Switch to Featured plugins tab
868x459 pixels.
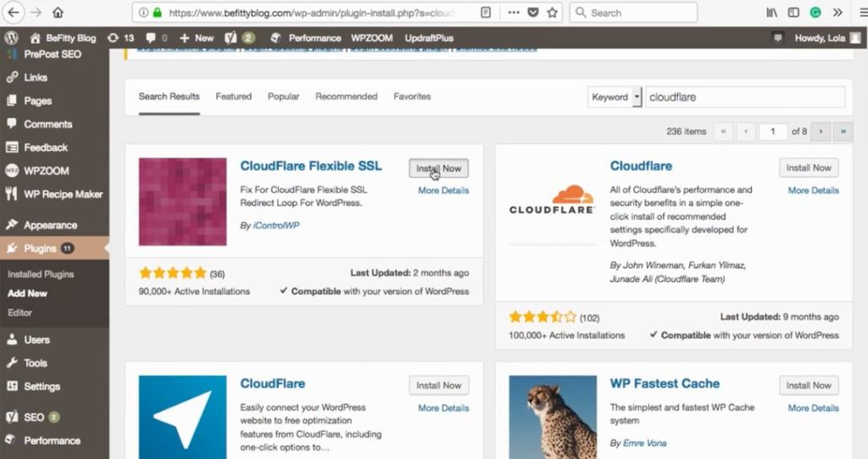(234, 97)
